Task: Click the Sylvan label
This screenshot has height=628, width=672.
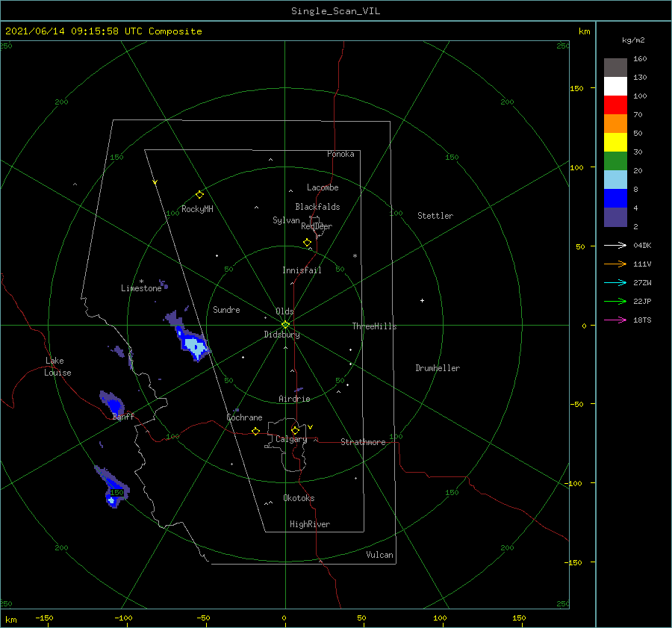Action: pyautogui.click(x=286, y=220)
